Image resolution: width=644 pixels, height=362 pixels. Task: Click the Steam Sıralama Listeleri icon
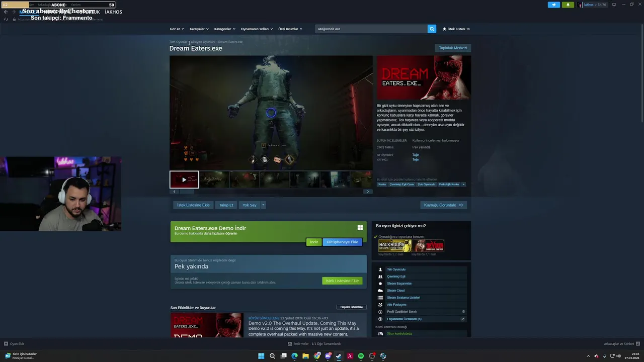[380, 298]
